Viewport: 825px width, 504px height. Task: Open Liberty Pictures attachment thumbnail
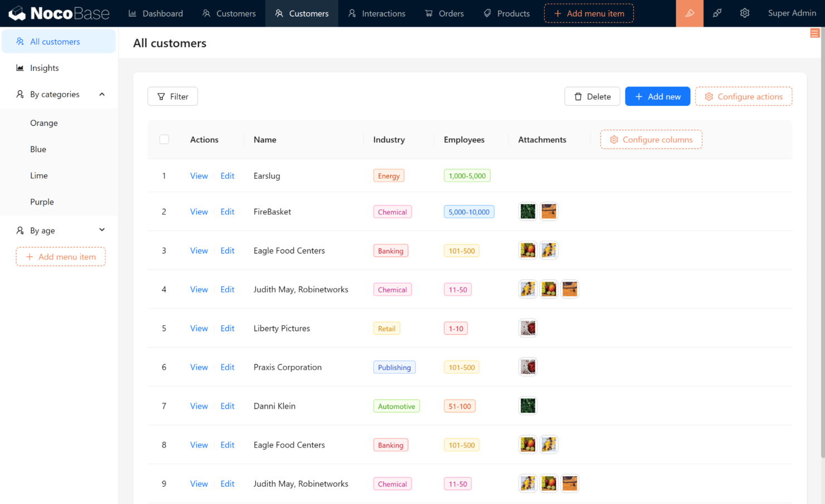528,329
